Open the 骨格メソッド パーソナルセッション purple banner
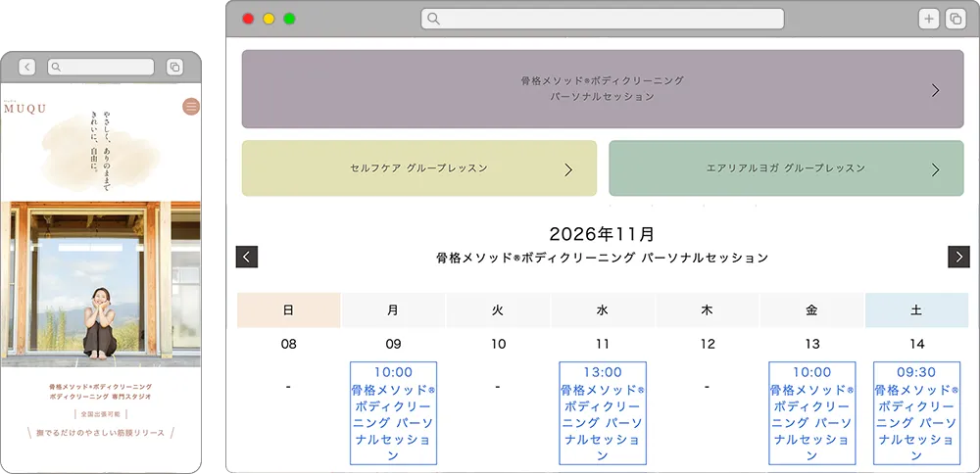 point(603,89)
